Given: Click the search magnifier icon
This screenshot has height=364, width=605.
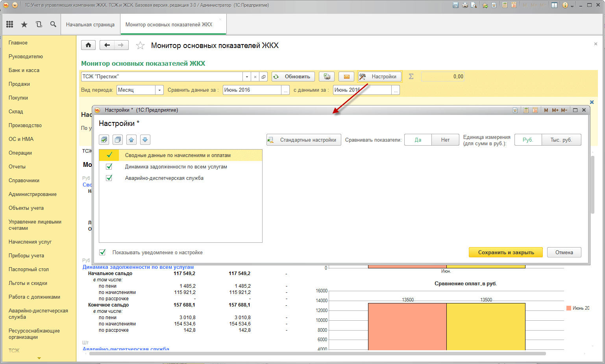Looking at the screenshot, I should 53,24.
